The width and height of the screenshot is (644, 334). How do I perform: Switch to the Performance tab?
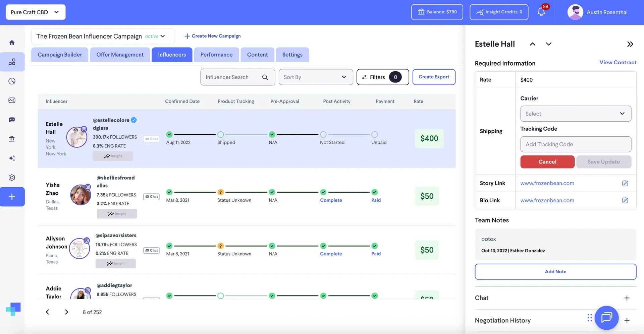tap(216, 55)
